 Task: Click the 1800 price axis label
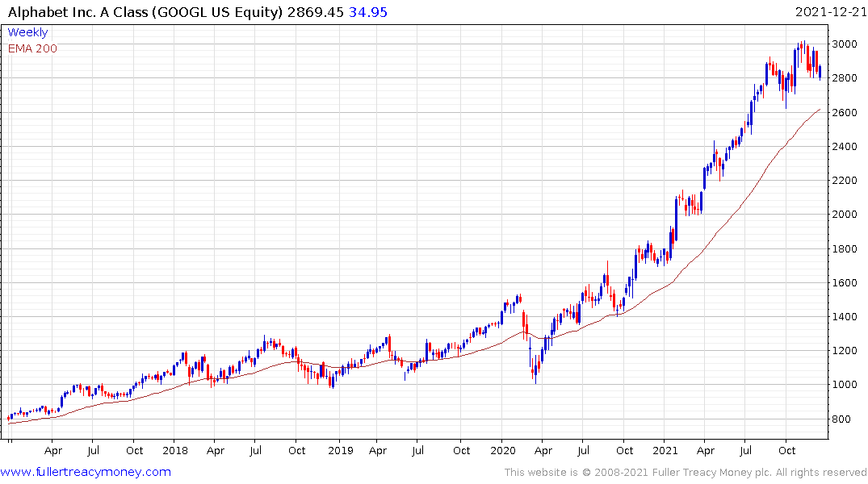coord(845,249)
